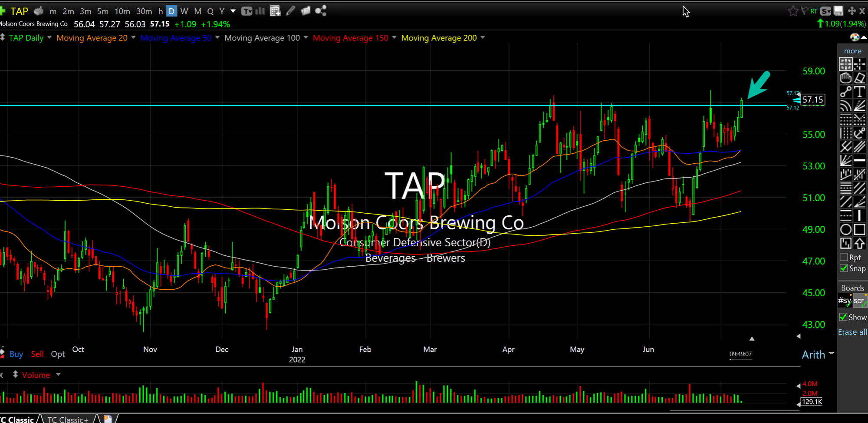Open the chart color palette icon

855,37
